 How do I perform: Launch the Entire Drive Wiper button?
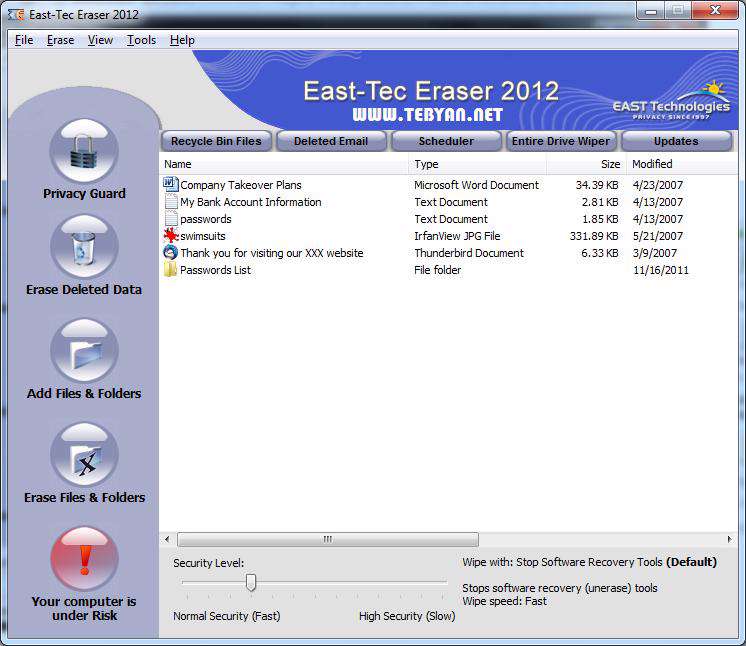tap(561, 141)
